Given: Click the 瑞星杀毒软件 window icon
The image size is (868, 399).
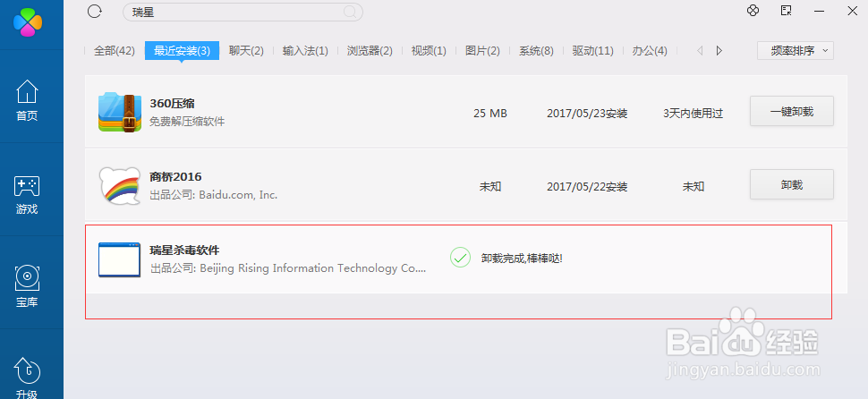Looking at the screenshot, I should (x=119, y=259).
